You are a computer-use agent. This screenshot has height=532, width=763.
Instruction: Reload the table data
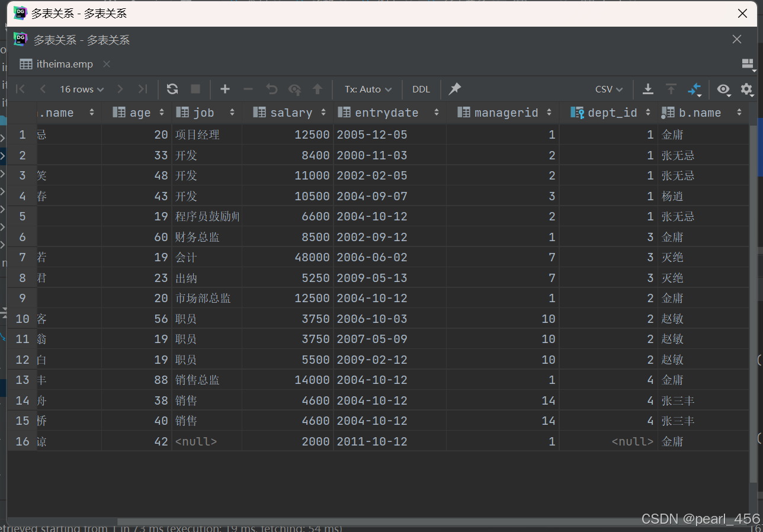click(x=172, y=89)
